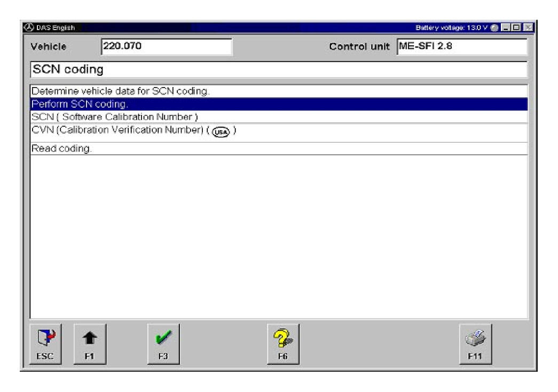Print using the F11 printer icon
The image size is (558, 392).
click(x=476, y=343)
